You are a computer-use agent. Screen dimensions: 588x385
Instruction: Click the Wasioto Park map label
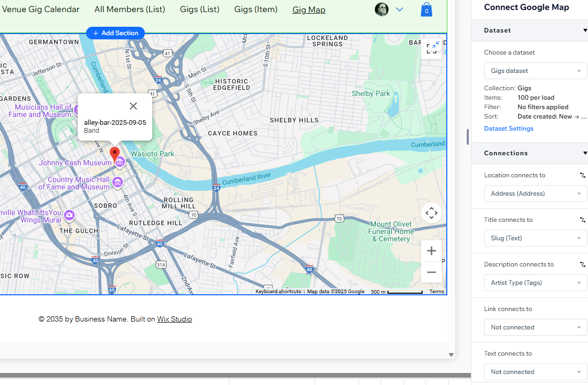click(152, 154)
